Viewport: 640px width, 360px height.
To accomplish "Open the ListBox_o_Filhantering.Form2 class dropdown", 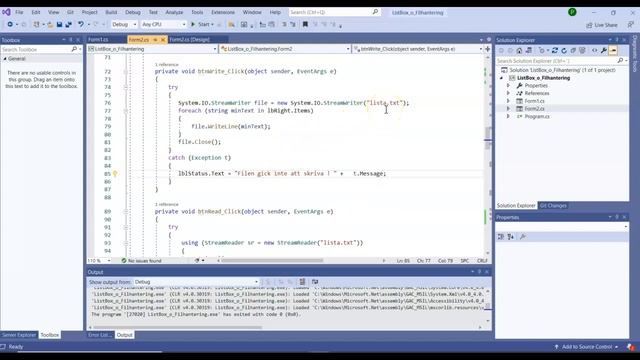I will pyautogui.click(x=285, y=49).
